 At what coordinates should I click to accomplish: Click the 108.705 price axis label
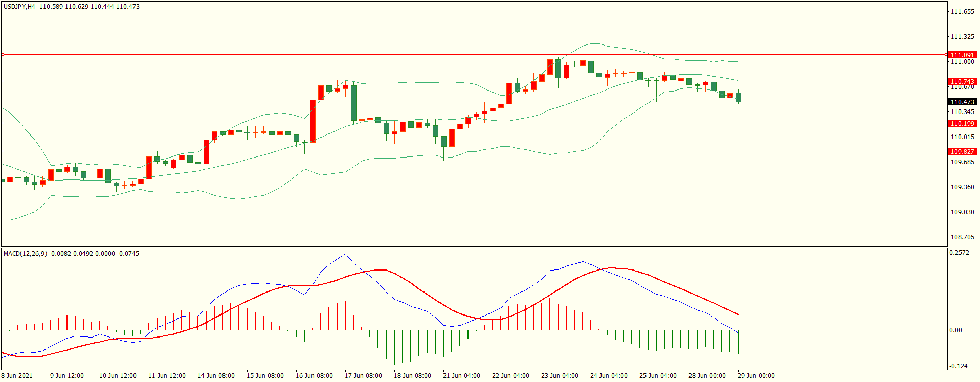(962, 237)
